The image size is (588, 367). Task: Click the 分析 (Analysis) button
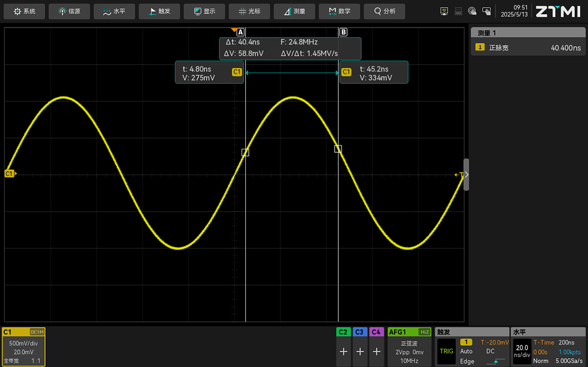click(x=384, y=11)
